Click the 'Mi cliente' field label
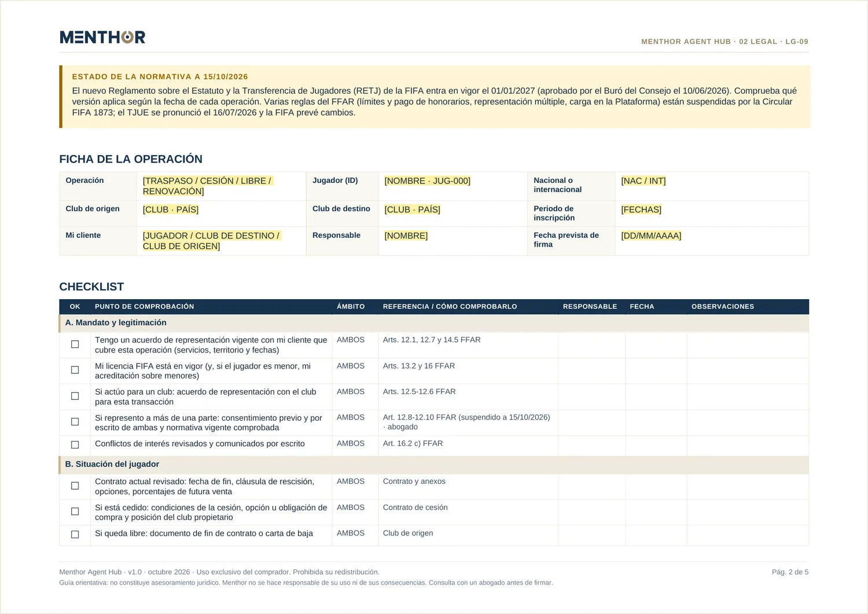This screenshot has width=868, height=614. 83,235
